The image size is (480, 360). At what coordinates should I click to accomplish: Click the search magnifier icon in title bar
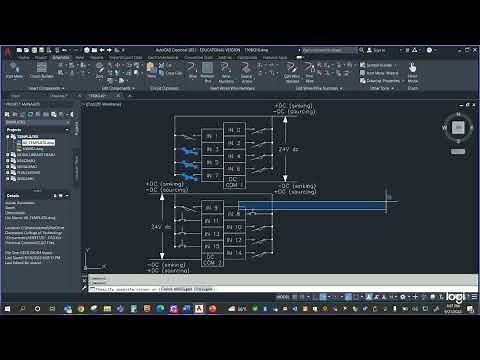point(361,50)
